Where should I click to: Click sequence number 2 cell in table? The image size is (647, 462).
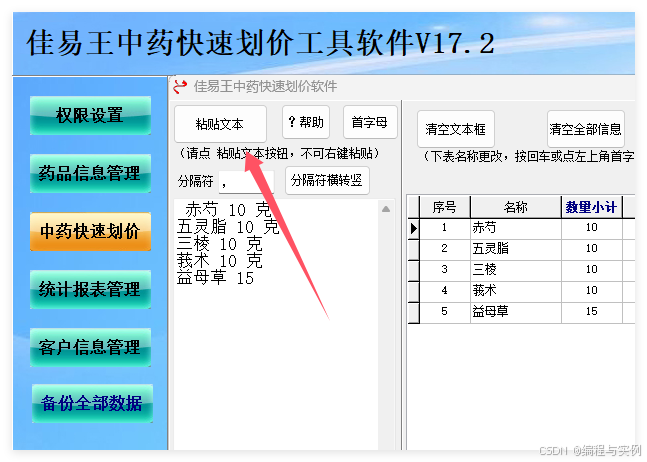point(445,250)
